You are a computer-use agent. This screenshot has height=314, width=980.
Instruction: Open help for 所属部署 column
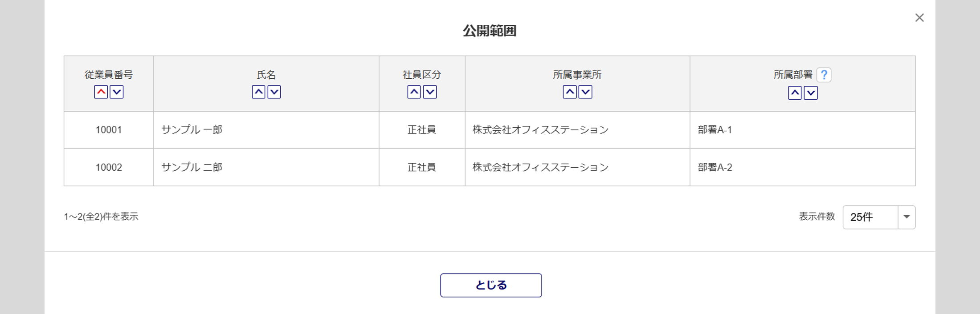[x=824, y=75]
